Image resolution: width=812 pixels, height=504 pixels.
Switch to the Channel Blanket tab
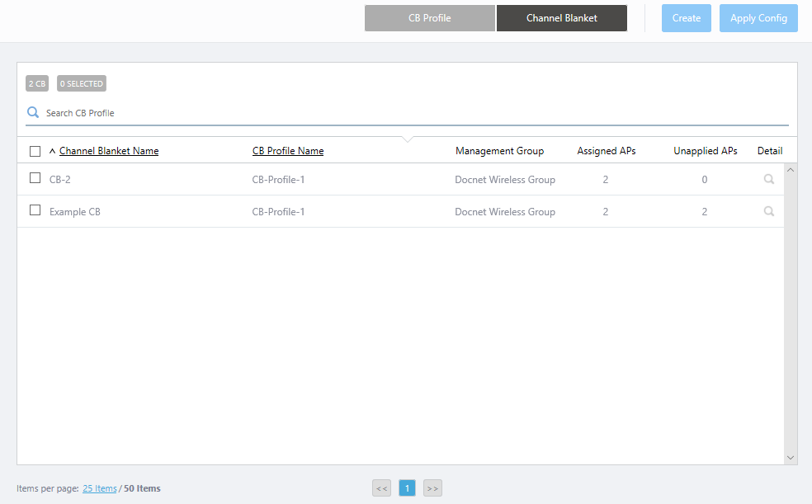561,18
